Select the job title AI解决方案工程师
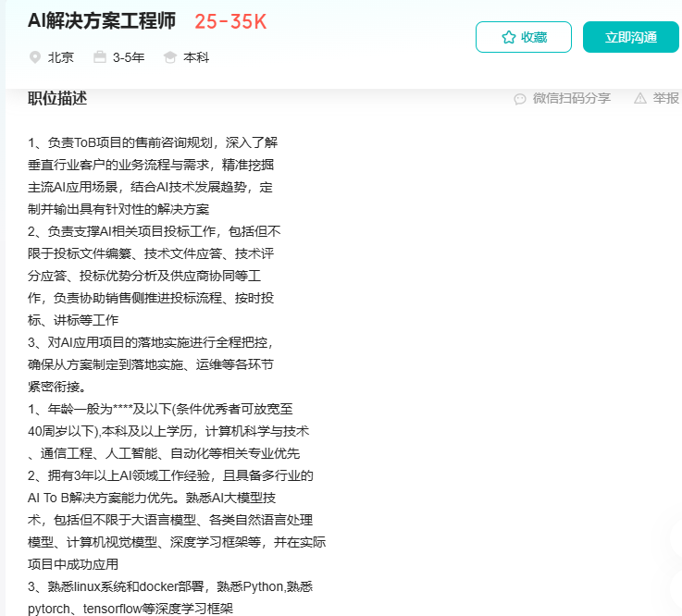 pos(102,21)
